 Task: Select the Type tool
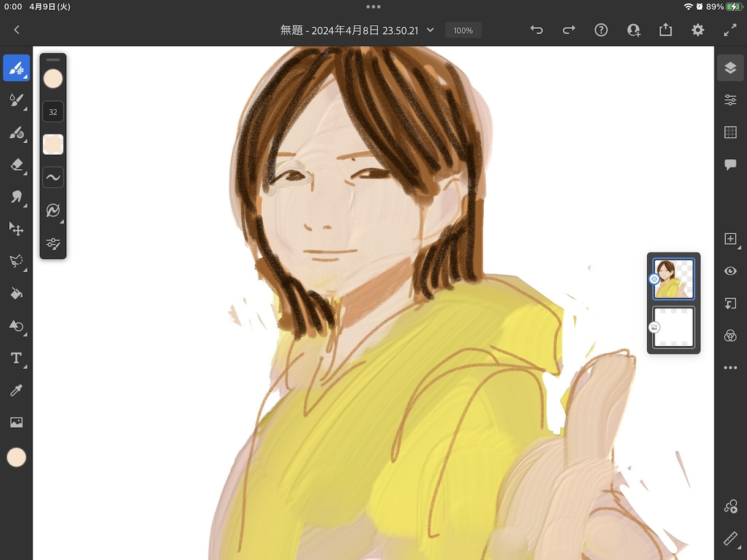pyautogui.click(x=17, y=358)
